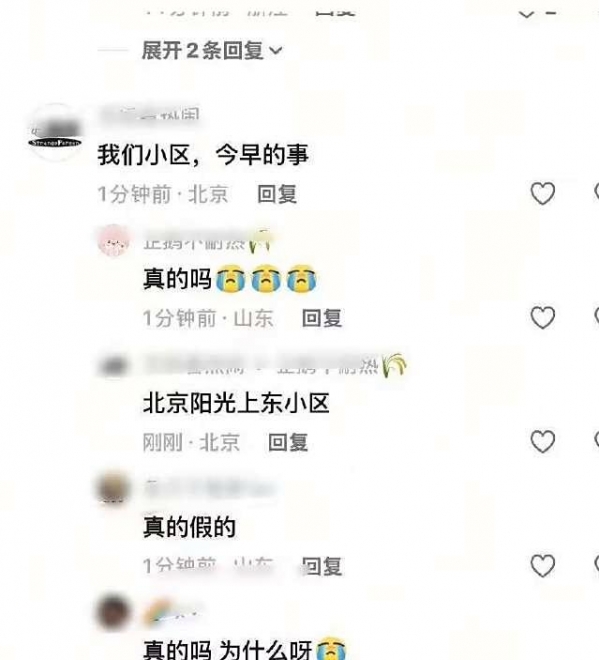Collapse arrow at top right corner
The width and height of the screenshot is (600, 660).
(527, 13)
